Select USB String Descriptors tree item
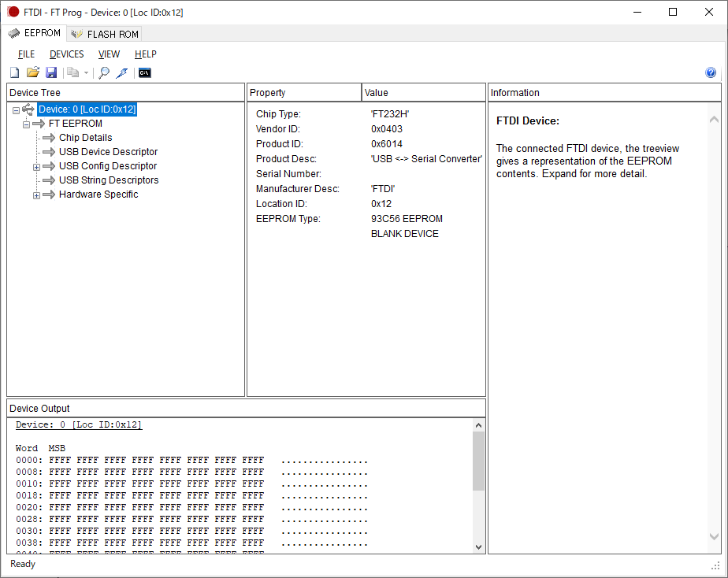The image size is (728, 578). pos(108,180)
